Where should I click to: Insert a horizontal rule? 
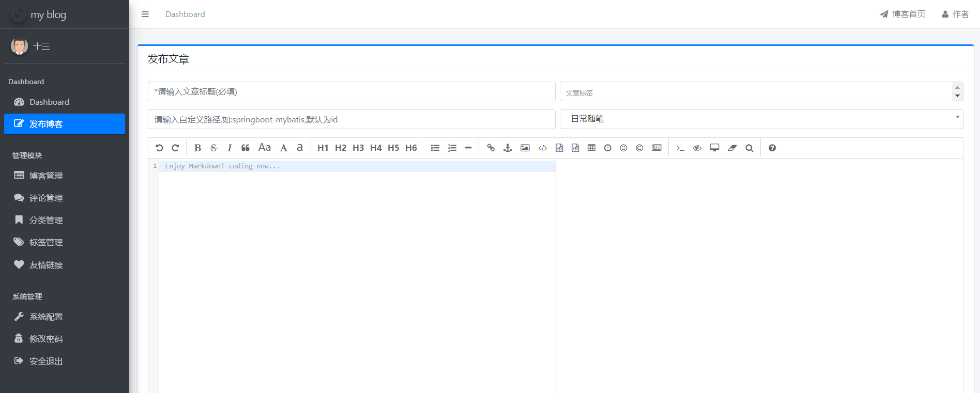click(x=468, y=148)
